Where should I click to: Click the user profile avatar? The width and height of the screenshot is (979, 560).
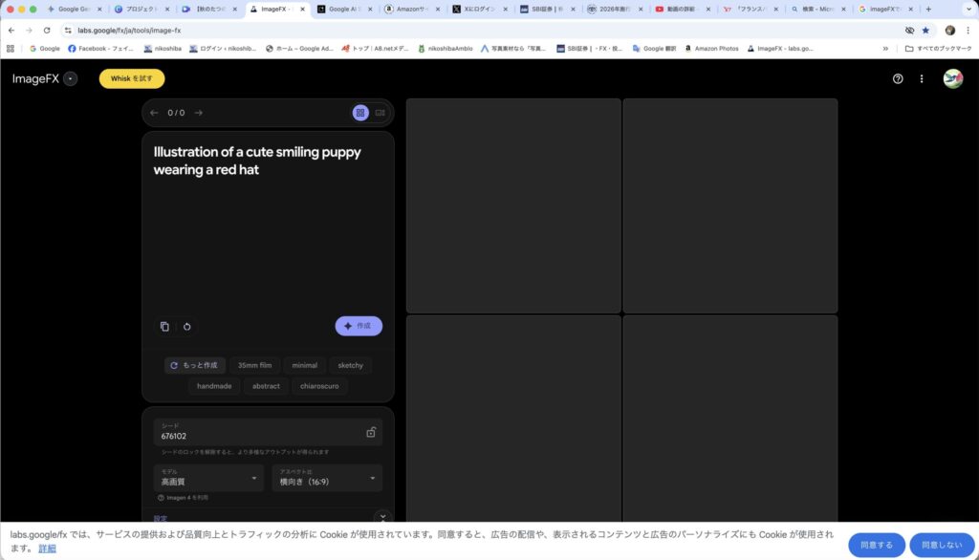point(952,79)
